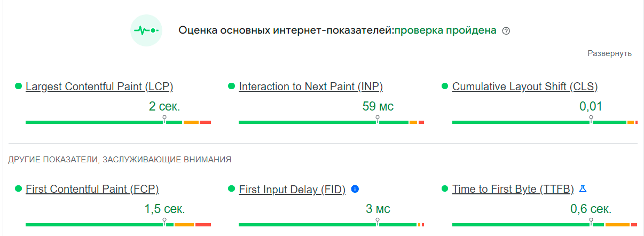
Task: Open Cumulative Layout Shift (CLS) link
Action: (525, 86)
